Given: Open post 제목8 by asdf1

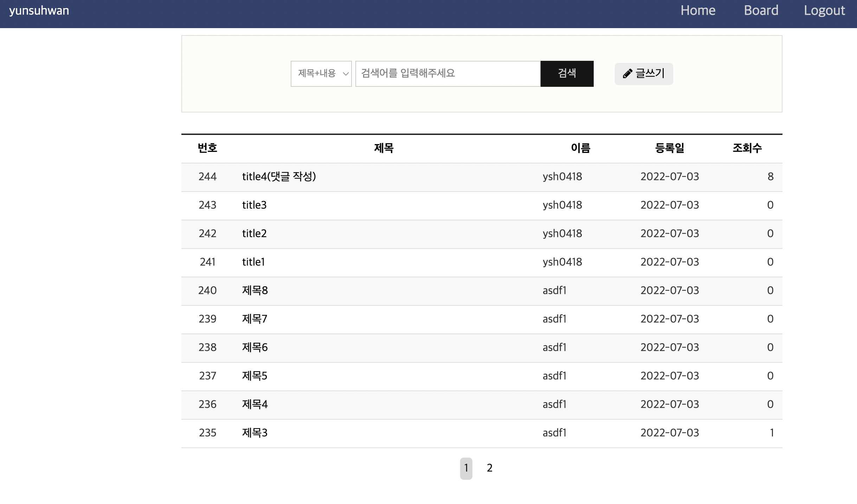Looking at the screenshot, I should (x=255, y=291).
